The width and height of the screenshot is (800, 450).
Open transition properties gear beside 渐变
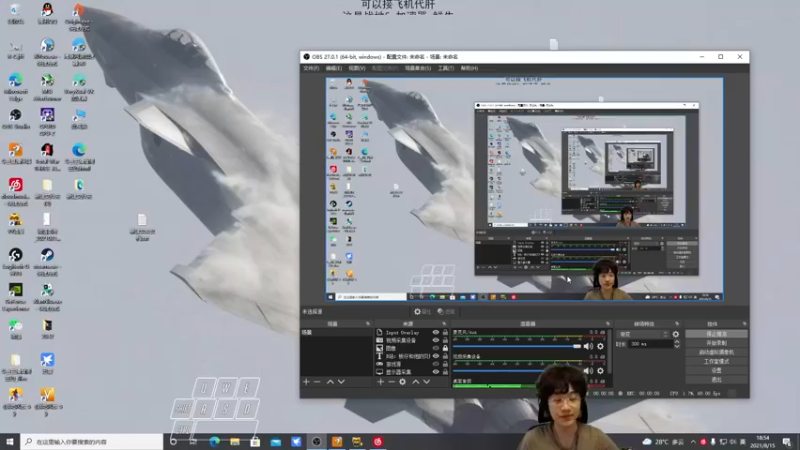(x=676, y=334)
